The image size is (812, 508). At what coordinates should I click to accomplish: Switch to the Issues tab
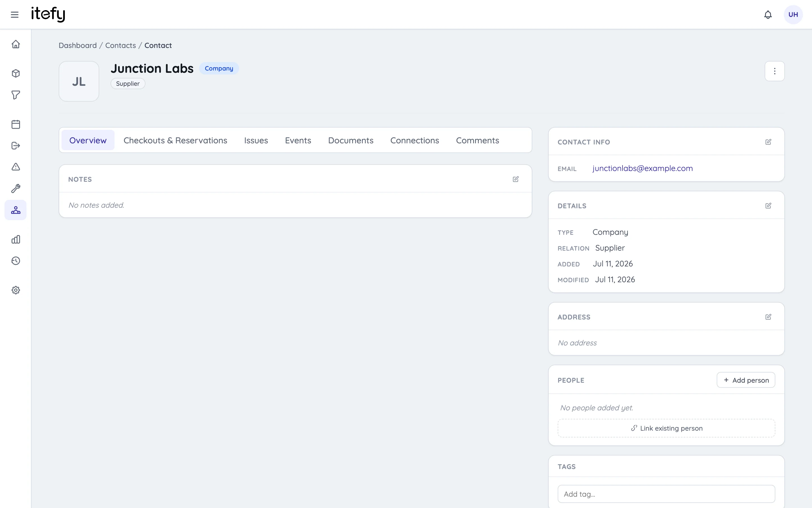tap(256, 141)
